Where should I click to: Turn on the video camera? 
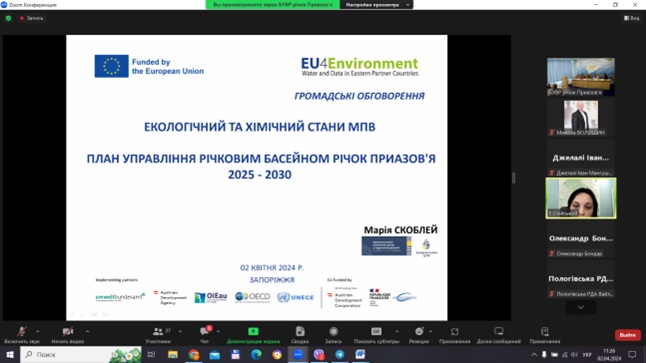point(68,331)
